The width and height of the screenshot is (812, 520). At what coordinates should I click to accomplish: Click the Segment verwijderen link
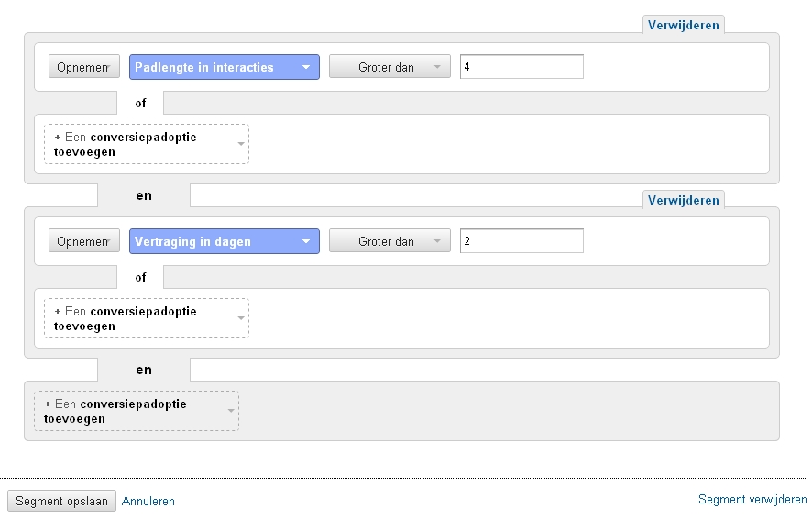[752, 500]
